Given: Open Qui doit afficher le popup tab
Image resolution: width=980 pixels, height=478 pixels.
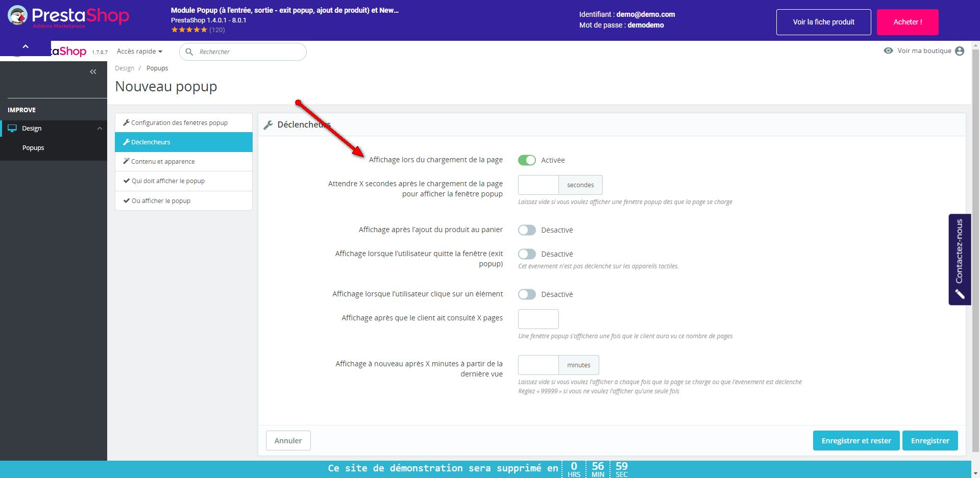Looking at the screenshot, I should (x=184, y=181).
